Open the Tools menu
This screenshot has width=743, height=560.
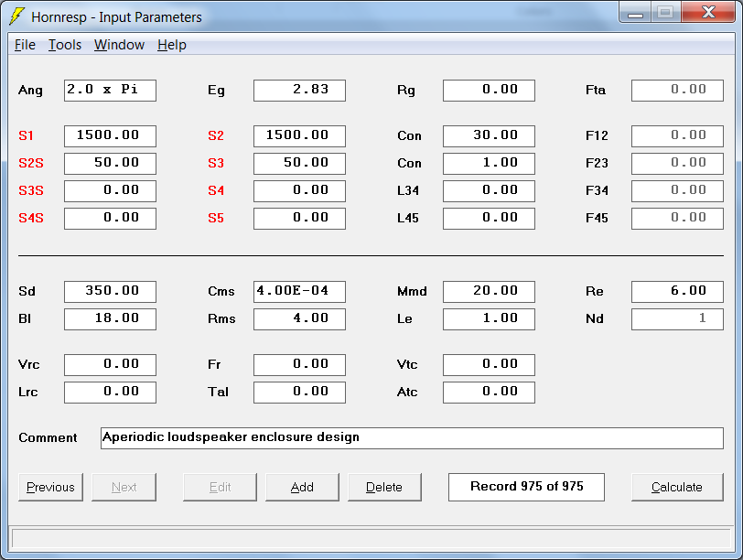point(65,45)
